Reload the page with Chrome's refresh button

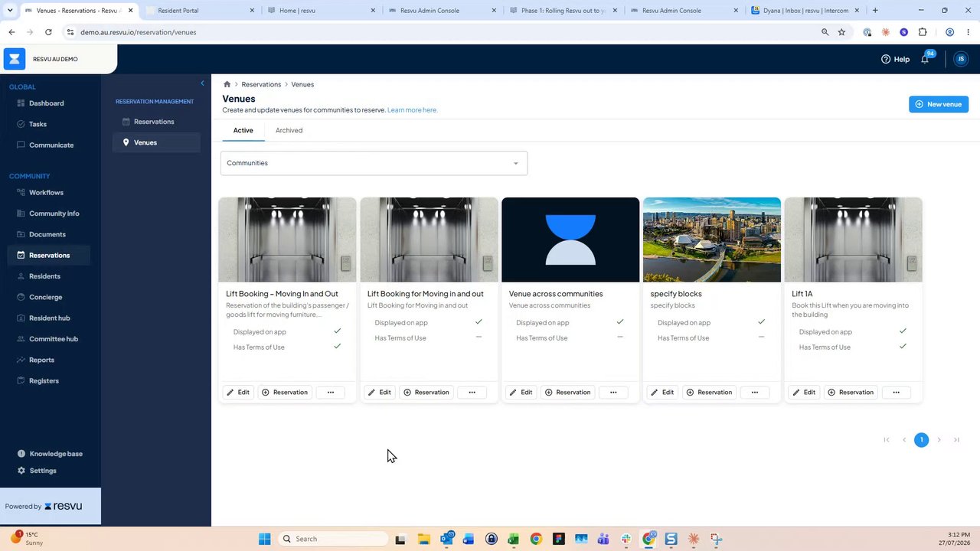48,32
